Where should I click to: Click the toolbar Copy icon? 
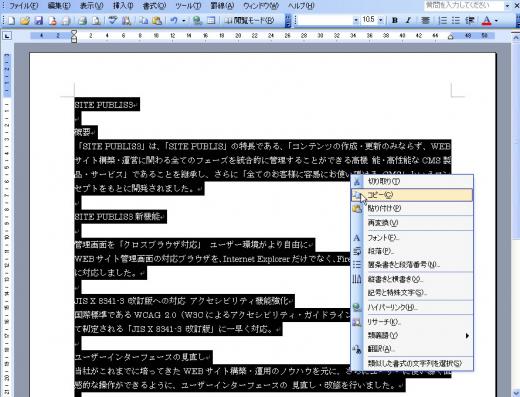click(144, 21)
